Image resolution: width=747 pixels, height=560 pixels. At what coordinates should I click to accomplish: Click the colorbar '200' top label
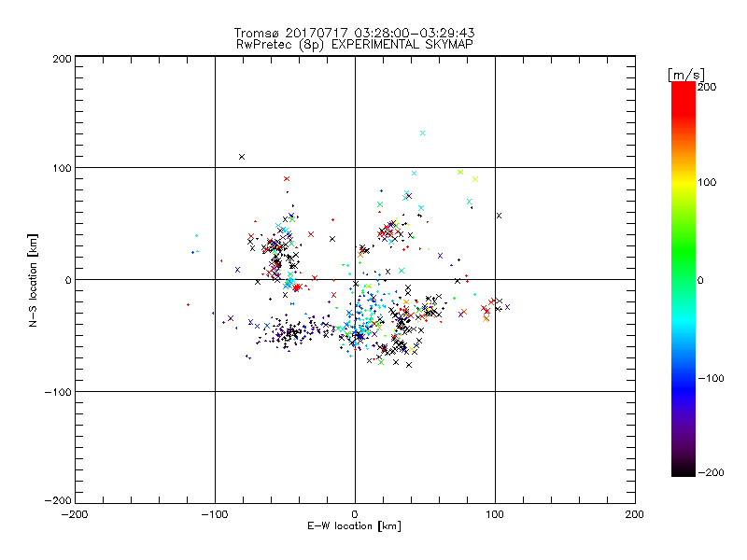[707, 87]
